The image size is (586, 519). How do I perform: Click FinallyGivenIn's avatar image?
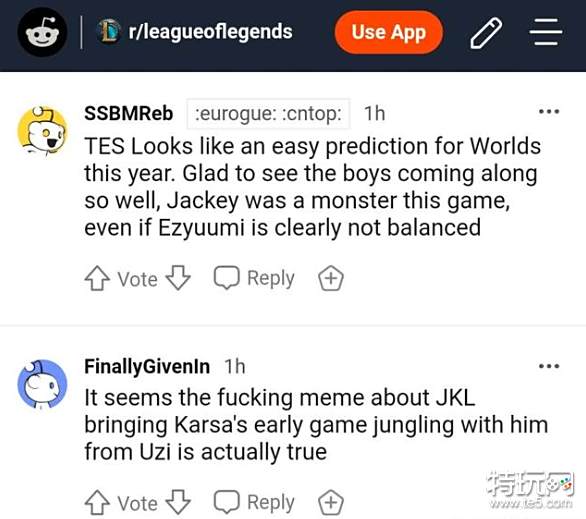(x=42, y=384)
